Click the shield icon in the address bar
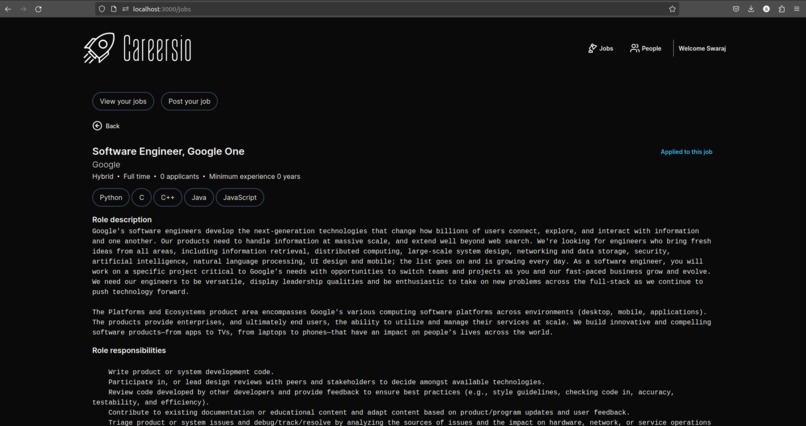 pos(102,9)
